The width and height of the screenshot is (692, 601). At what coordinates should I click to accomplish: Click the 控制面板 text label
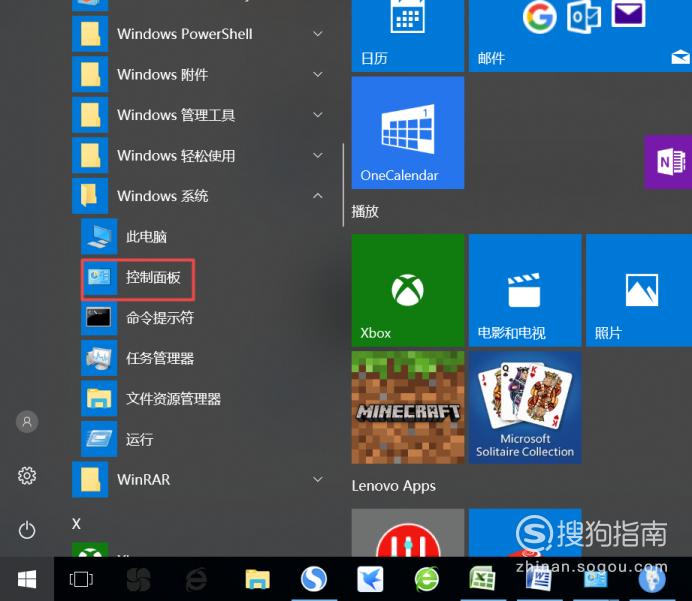[x=153, y=278]
